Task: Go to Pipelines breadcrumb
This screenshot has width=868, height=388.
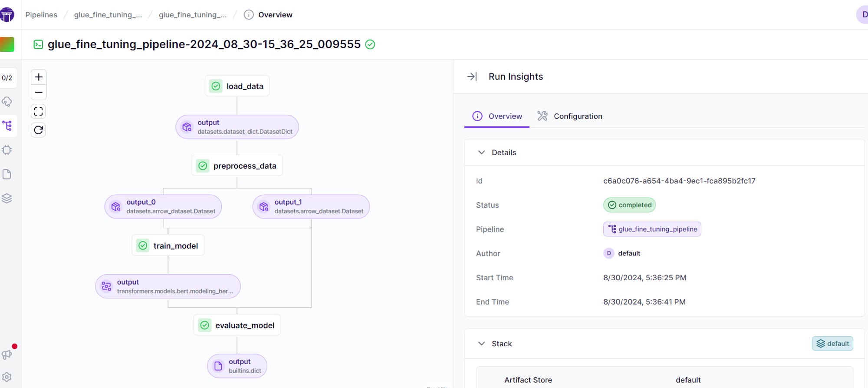Action: (41, 15)
